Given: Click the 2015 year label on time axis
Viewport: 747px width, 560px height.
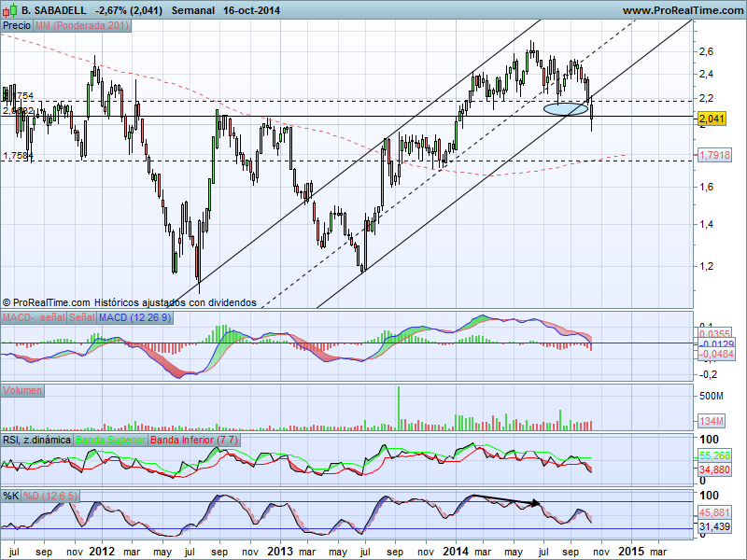Looking at the screenshot, I should (x=631, y=552).
